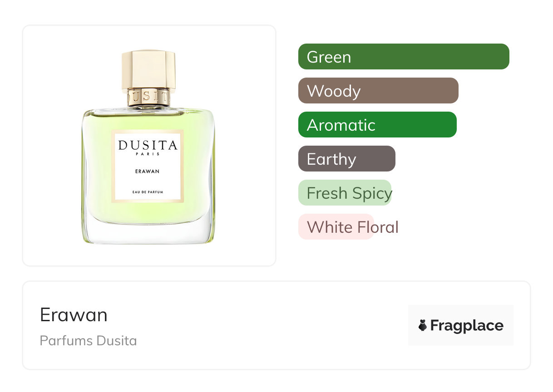Click the Erawan name on bottle label
This screenshot has height=392, width=553.
[148, 171]
